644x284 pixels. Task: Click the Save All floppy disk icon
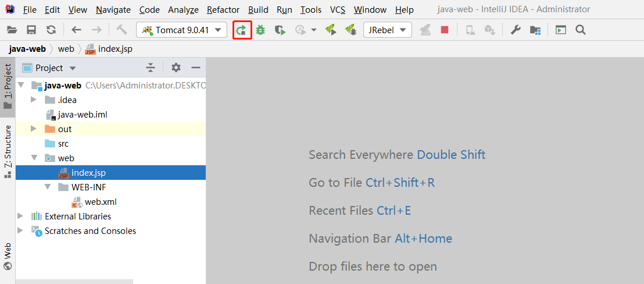point(31,30)
